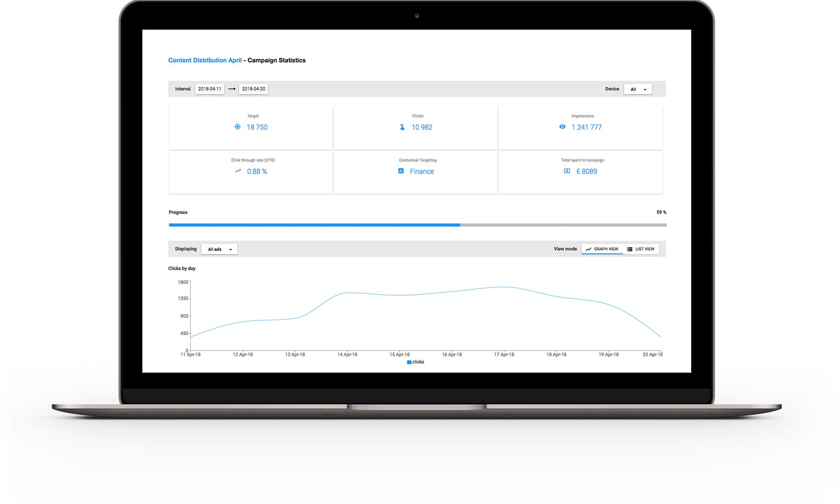Click the CTR value 0.88 %

[x=257, y=171]
